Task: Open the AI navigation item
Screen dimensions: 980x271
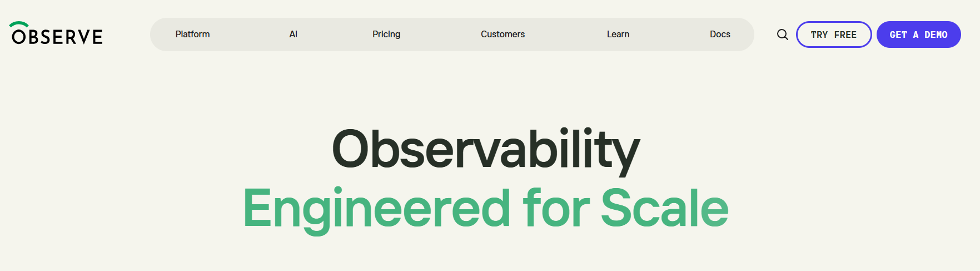Action: 293,34
